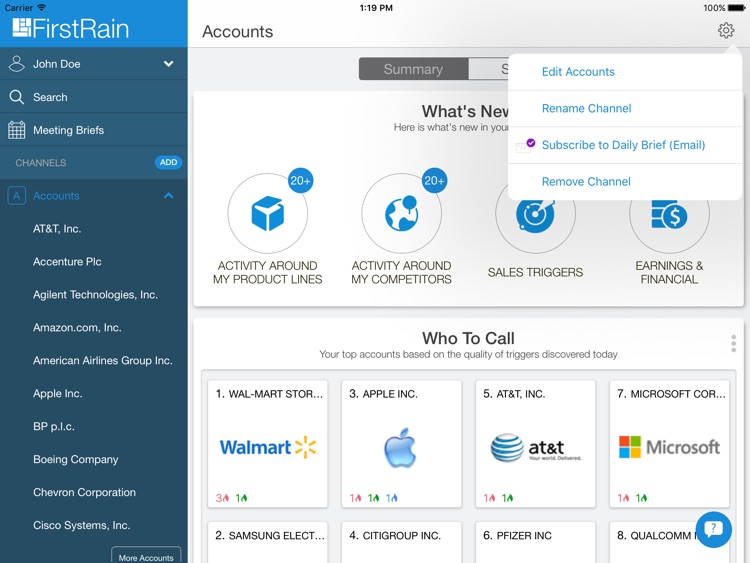Click the Accounts channel label in sidebar
The image size is (750, 563).
[56, 196]
